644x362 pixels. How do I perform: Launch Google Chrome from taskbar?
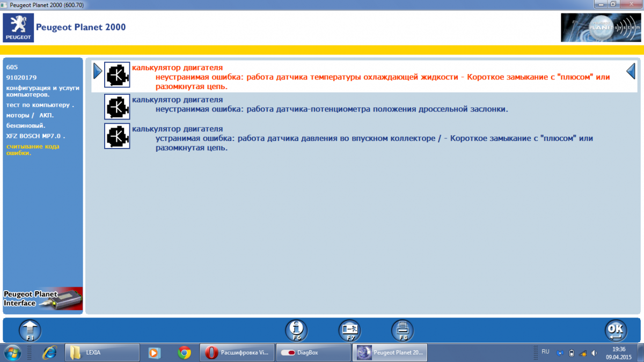click(185, 352)
